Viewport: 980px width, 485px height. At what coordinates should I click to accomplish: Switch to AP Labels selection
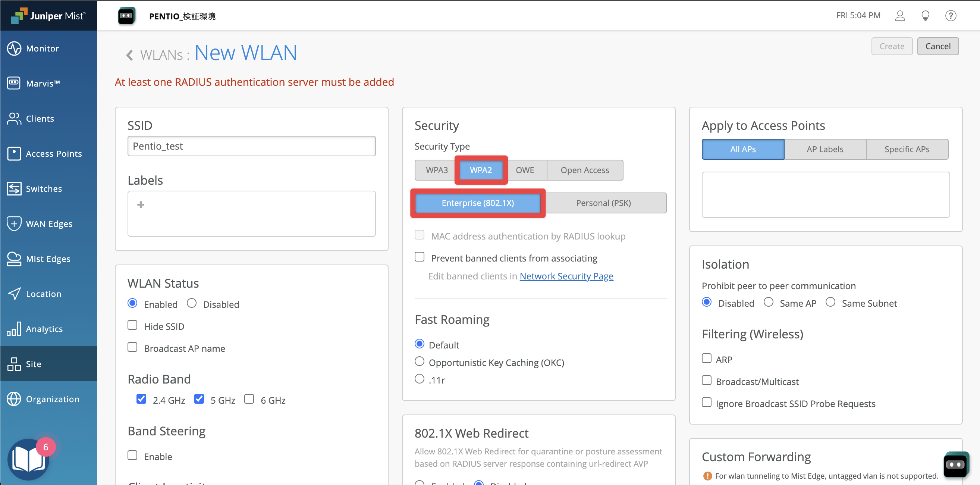click(x=825, y=149)
